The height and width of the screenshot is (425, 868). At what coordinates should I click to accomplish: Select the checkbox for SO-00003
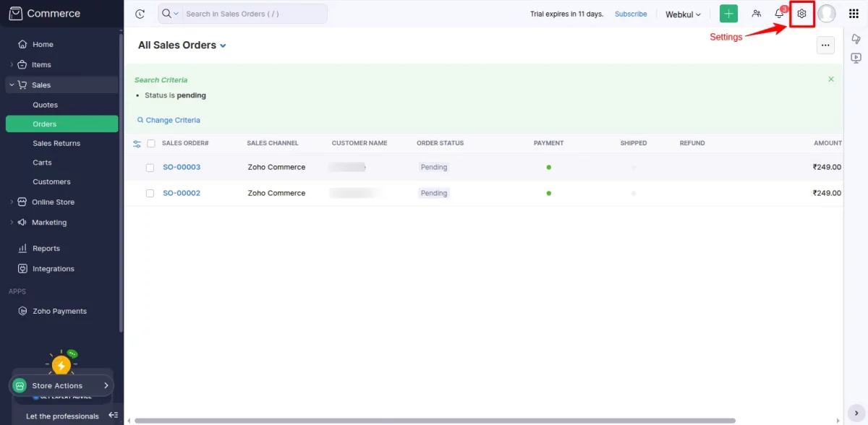tap(150, 167)
